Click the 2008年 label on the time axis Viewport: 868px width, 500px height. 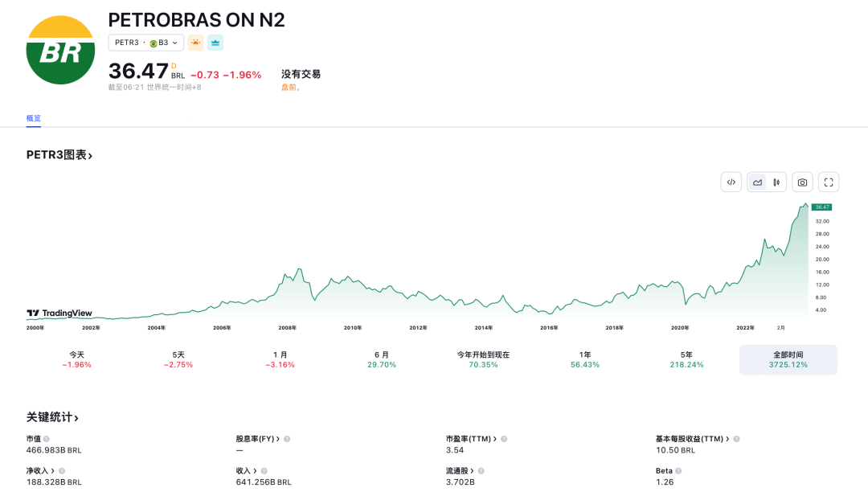287,328
